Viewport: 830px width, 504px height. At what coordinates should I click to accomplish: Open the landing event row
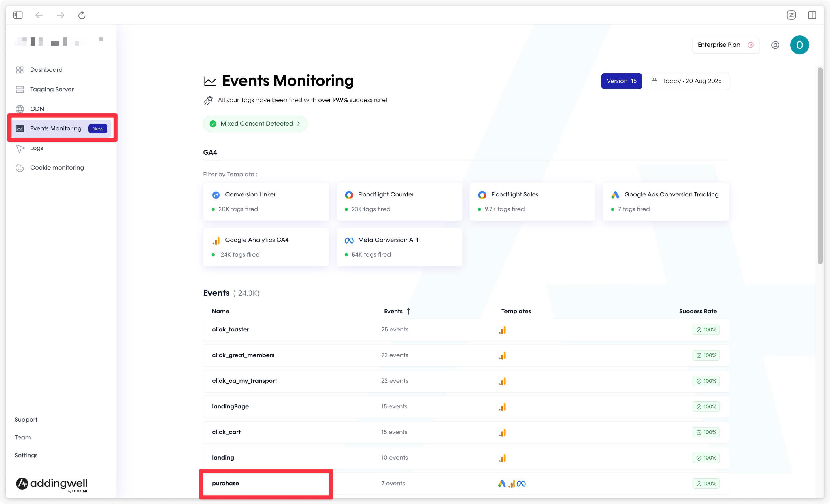coord(466,458)
